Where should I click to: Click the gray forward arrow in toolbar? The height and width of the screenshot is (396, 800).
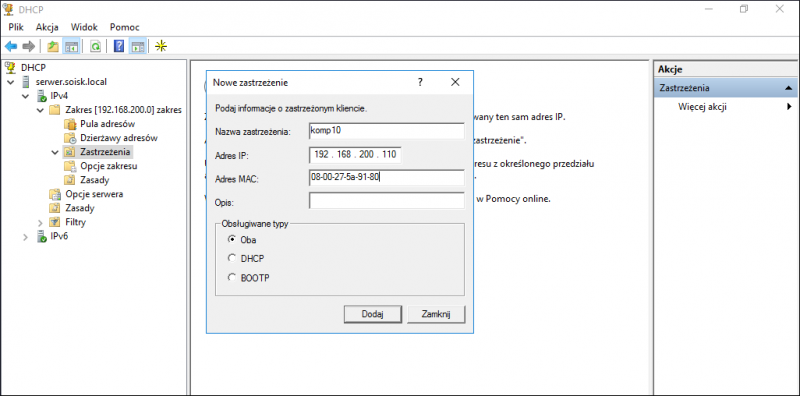[29, 47]
